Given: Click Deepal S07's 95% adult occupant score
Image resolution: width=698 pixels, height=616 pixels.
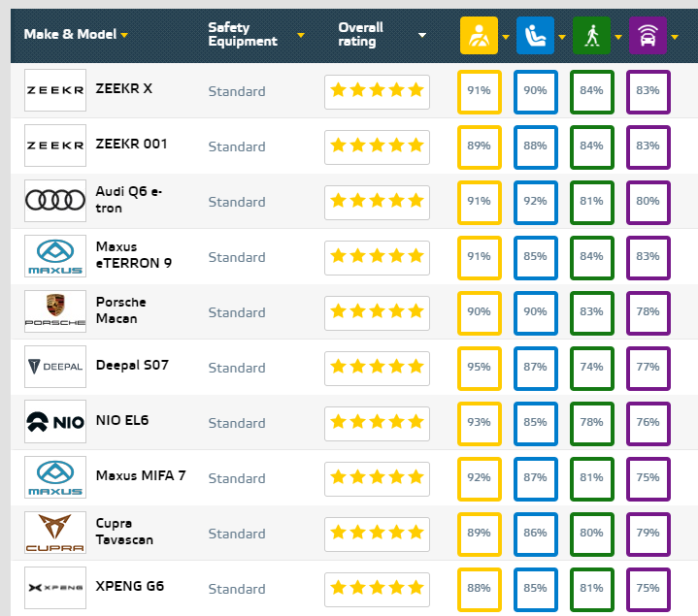Looking at the screenshot, I should tap(479, 368).
